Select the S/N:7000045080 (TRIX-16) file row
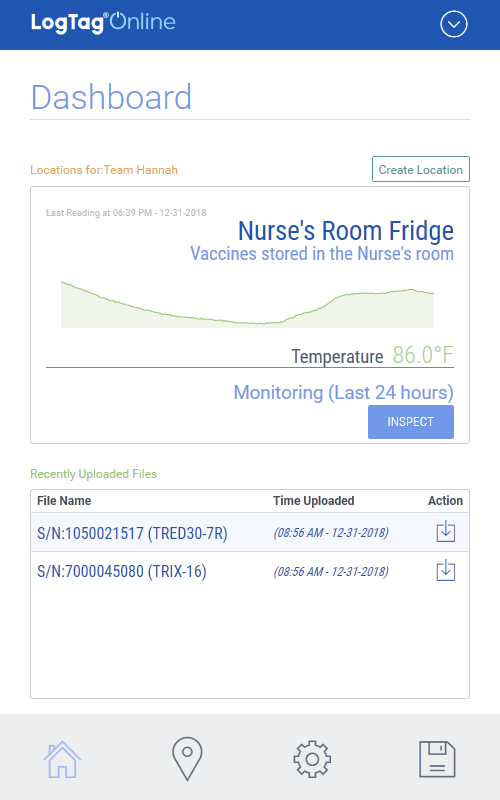The image size is (500, 800). (x=249, y=571)
